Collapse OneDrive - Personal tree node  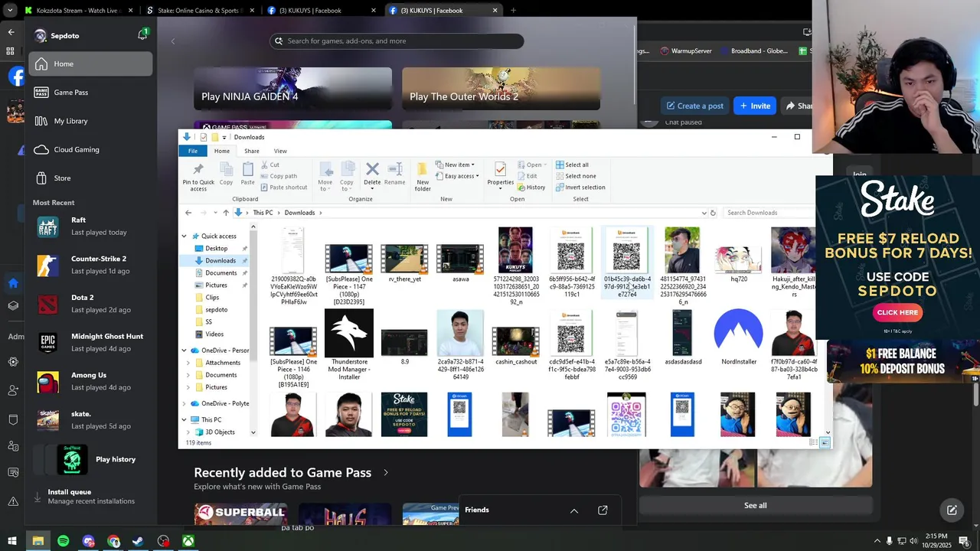(x=184, y=350)
